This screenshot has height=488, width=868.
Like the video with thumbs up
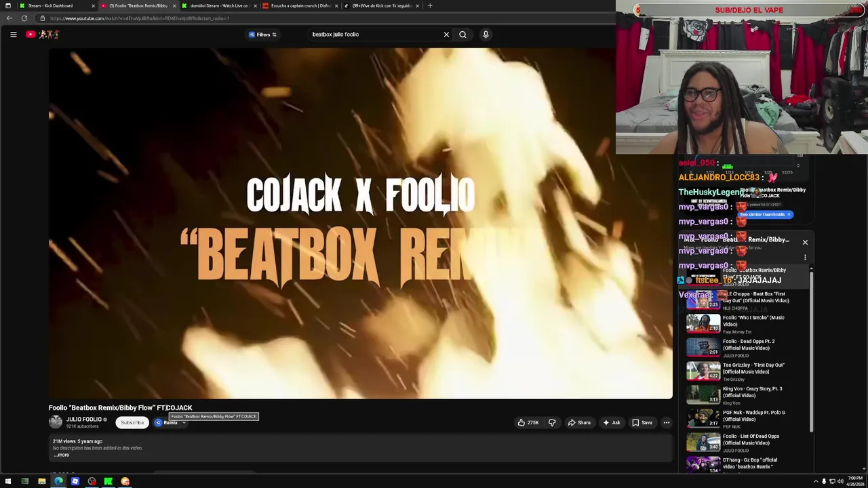click(x=528, y=422)
